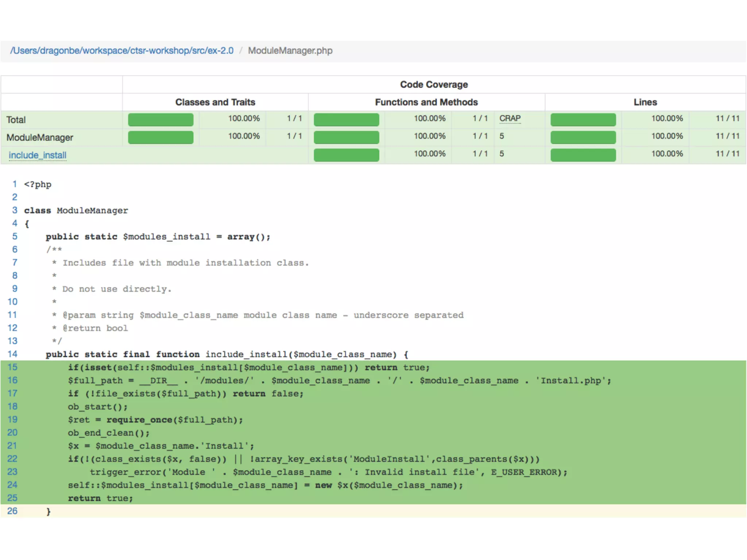Click the include_install method link
The image size is (747, 560).
click(38, 155)
